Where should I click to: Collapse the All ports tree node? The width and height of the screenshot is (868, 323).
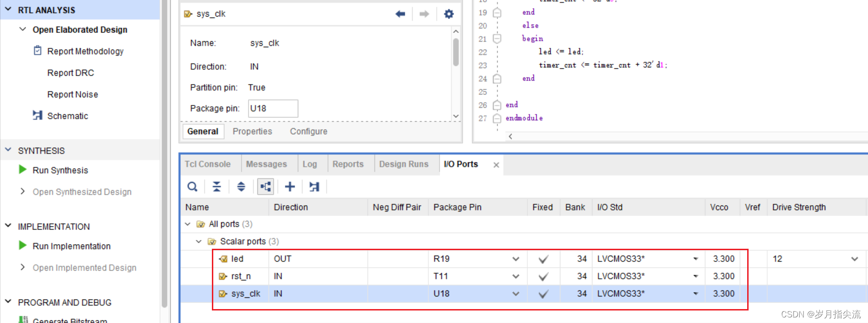click(x=188, y=224)
